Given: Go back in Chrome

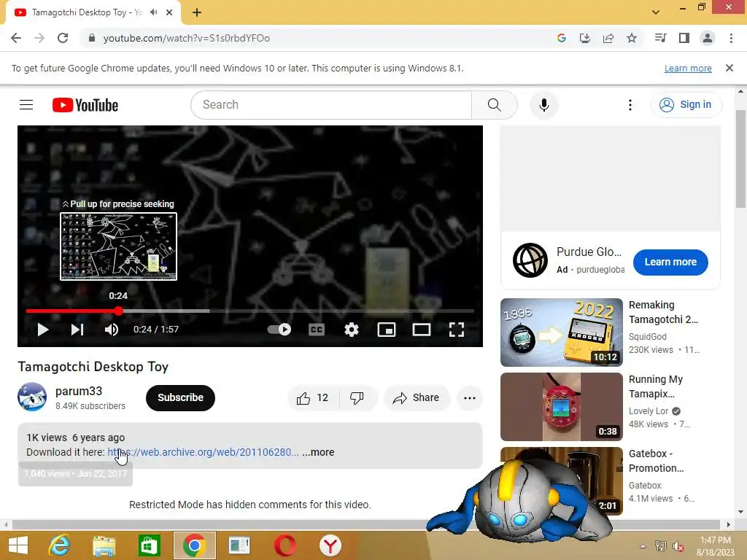Looking at the screenshot, I should (16, 38).
